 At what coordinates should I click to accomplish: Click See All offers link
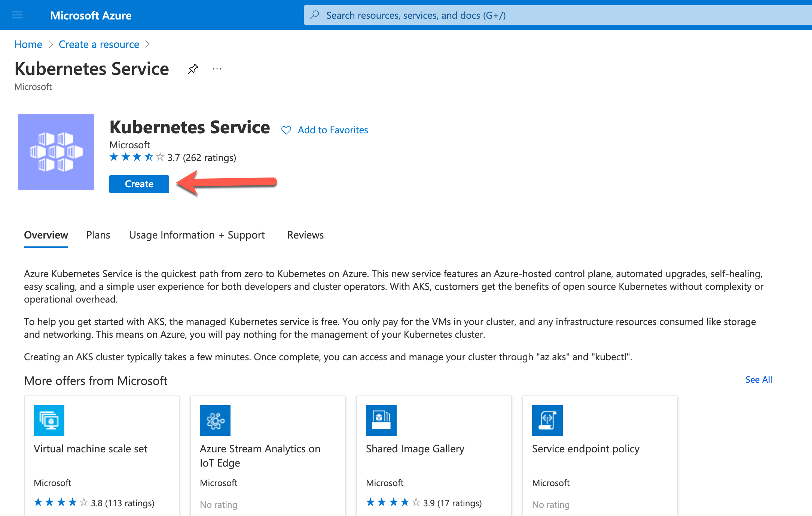[758, 380]
